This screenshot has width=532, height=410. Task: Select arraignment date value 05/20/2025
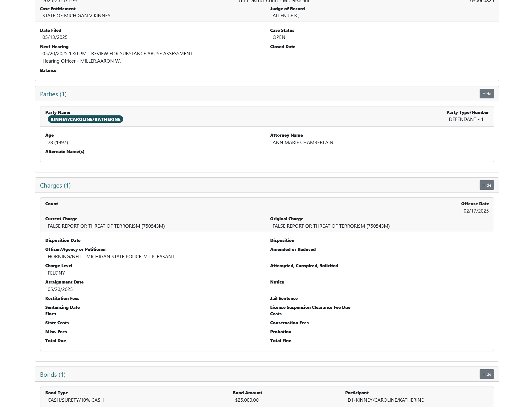click(x=60, y=289)
